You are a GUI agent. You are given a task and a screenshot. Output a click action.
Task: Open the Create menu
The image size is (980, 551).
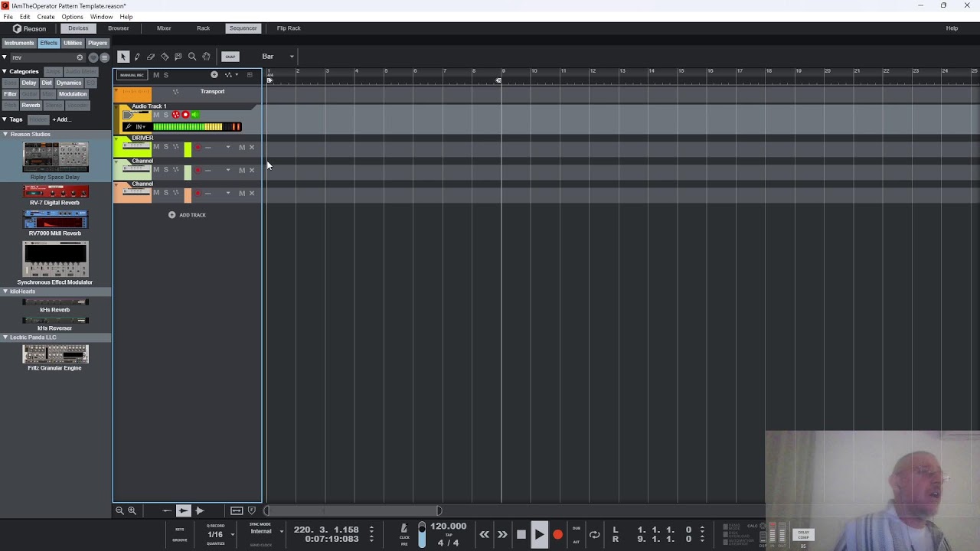click(46, 17)
